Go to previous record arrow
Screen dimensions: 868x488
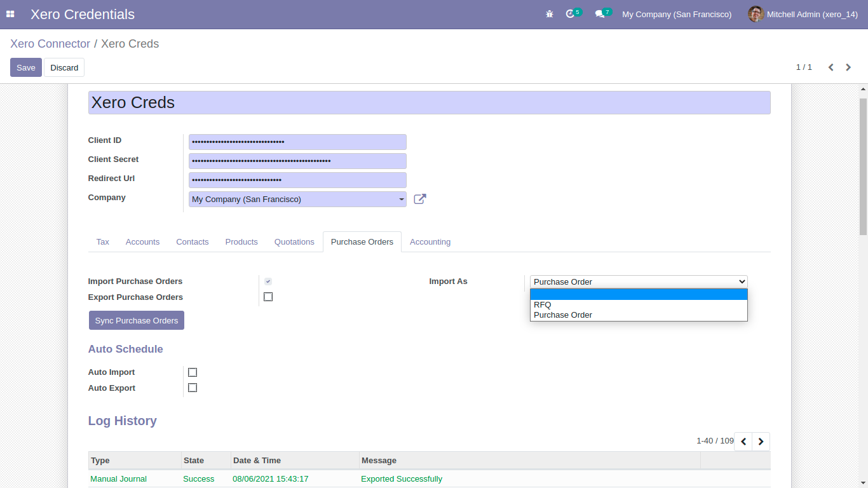click(831, 67)
